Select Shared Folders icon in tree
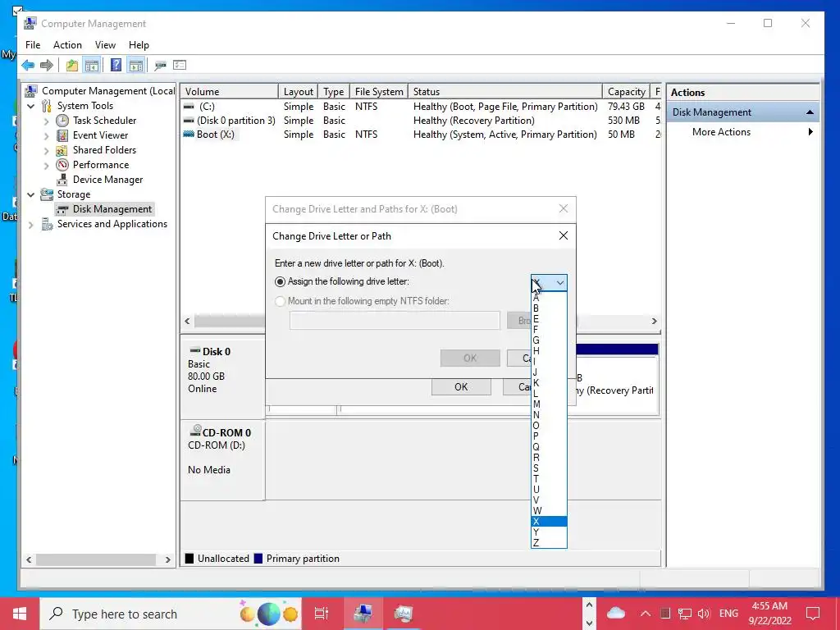Viewport: 840px width, 630px height. click(x=62, y=150)
